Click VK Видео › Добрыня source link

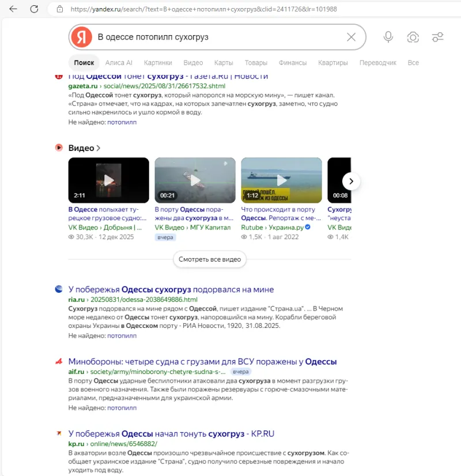tap(105, 228)
